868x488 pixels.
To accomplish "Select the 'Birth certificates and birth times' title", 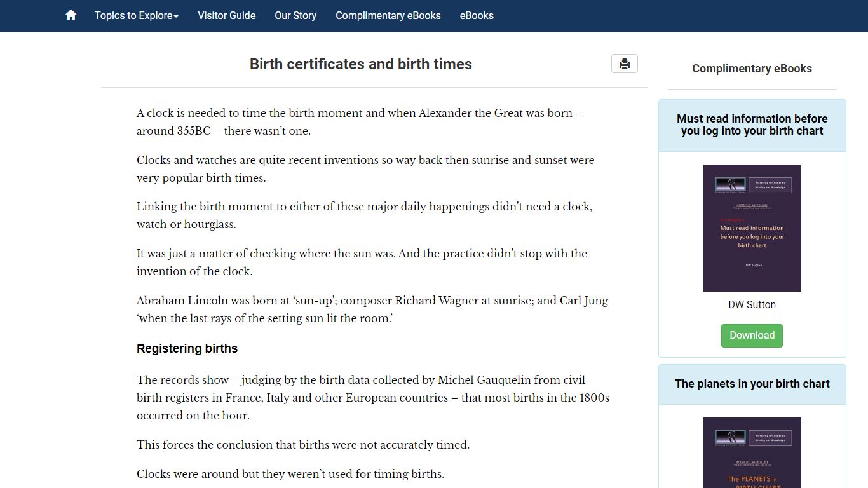I will click(x=361, y=64).
